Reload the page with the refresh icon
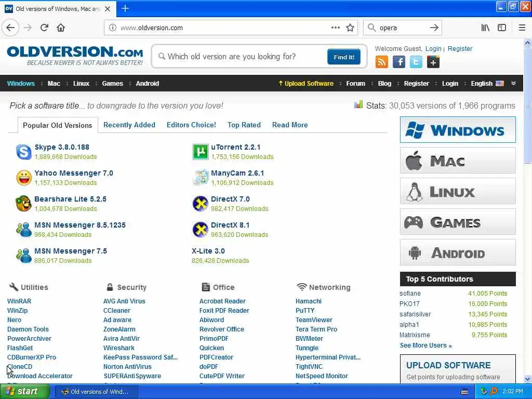The image size is (532, 399). tap(44, 28)
